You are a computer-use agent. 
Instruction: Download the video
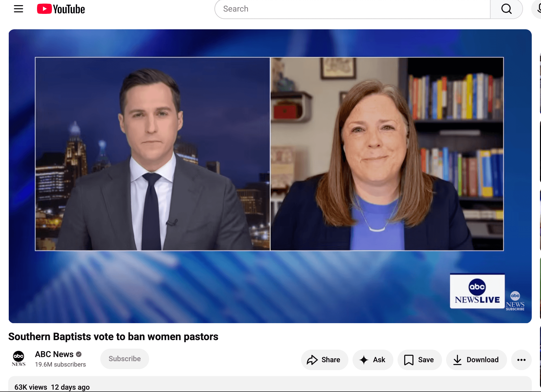click(476, 360)
